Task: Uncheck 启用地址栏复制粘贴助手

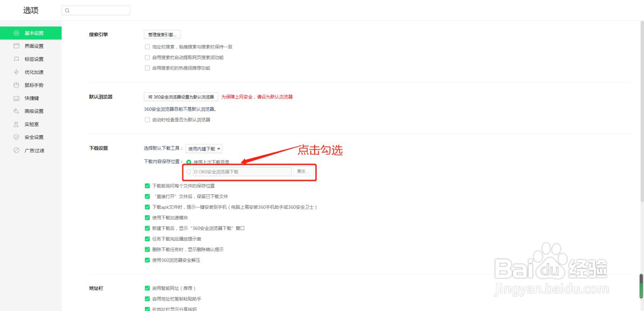Action: (147, 299)
